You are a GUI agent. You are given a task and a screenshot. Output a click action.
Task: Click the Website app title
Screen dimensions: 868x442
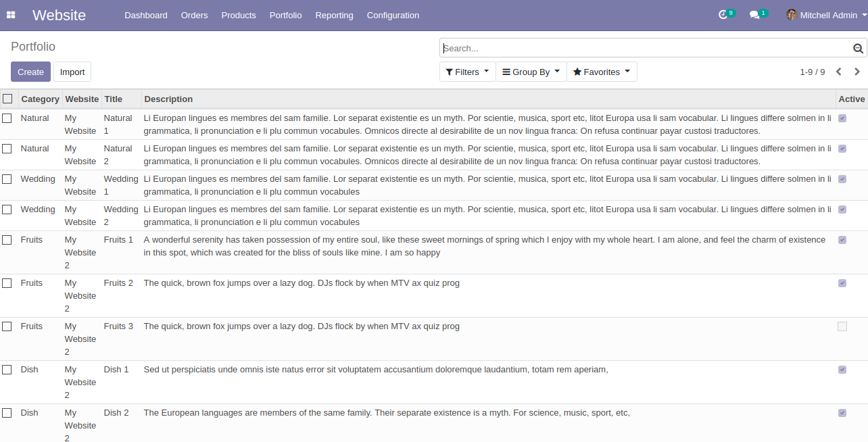tap(59, 15)
